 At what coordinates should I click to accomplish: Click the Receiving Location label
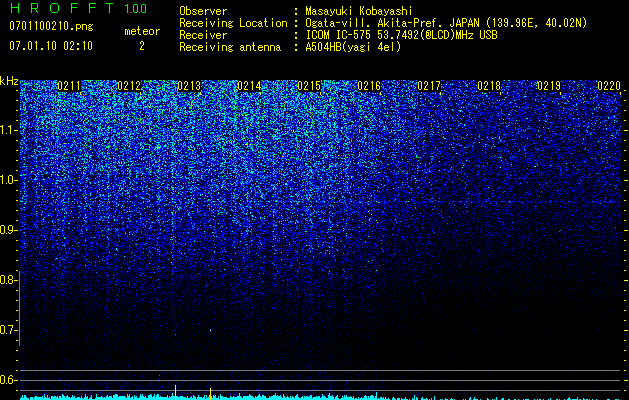pos(233,23)
